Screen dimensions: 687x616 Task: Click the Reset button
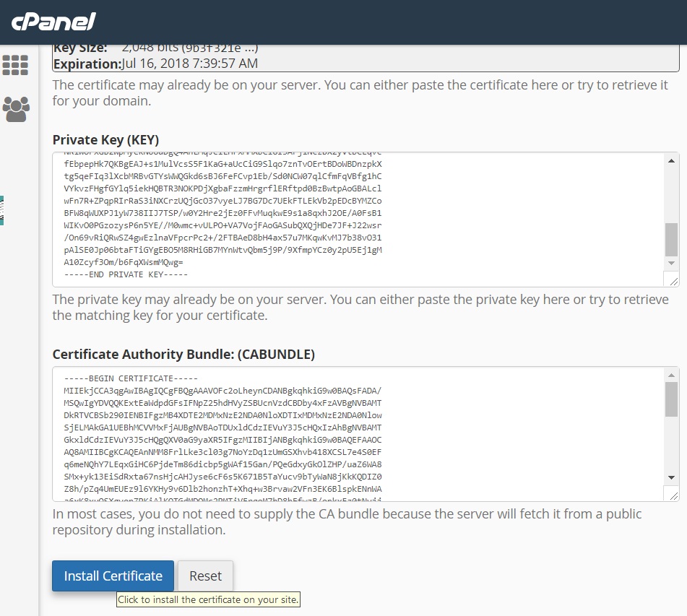(x=205, y=576)
